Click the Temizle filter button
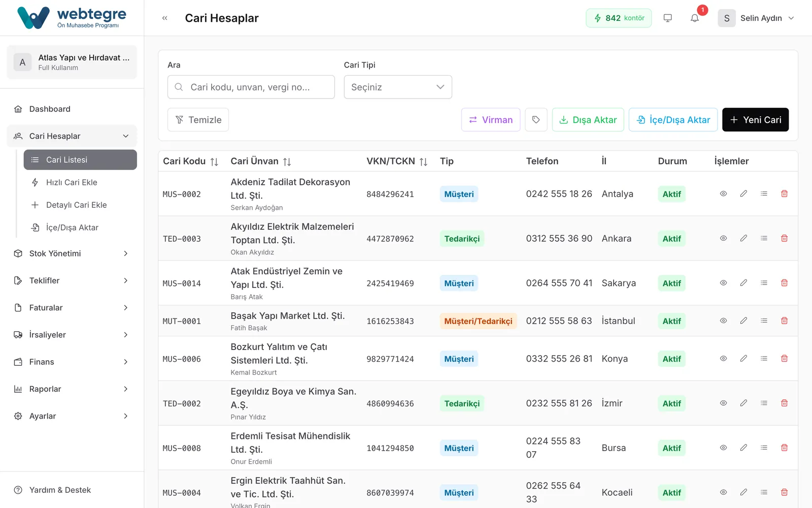 point(198,120)
